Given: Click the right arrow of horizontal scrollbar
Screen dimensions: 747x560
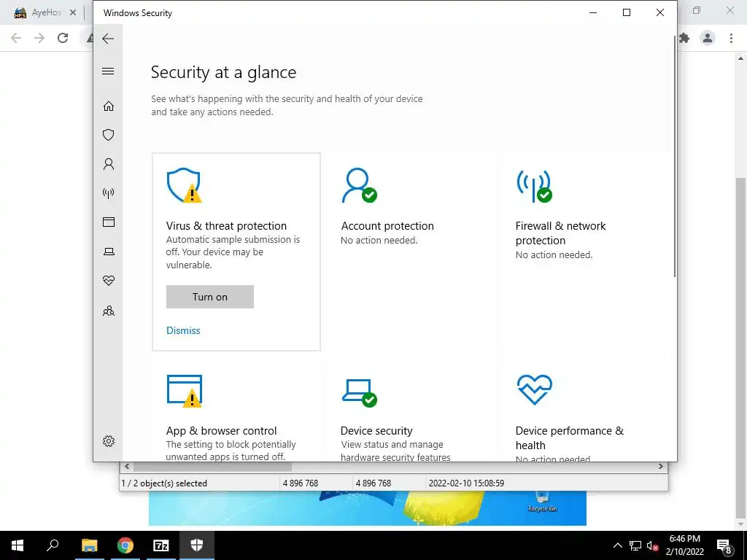Looking at the screenshot, I should (661, 466).
